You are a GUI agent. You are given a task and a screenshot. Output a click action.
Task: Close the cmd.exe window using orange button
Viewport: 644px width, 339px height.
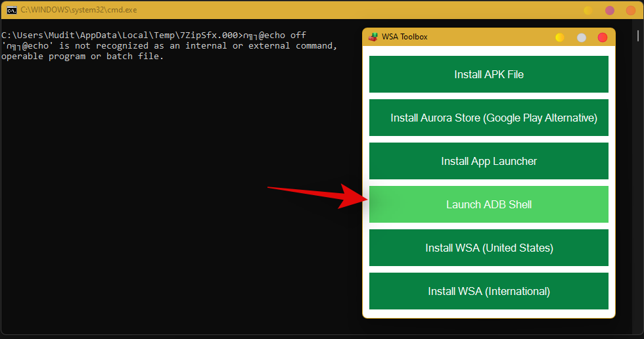[631, 11]
